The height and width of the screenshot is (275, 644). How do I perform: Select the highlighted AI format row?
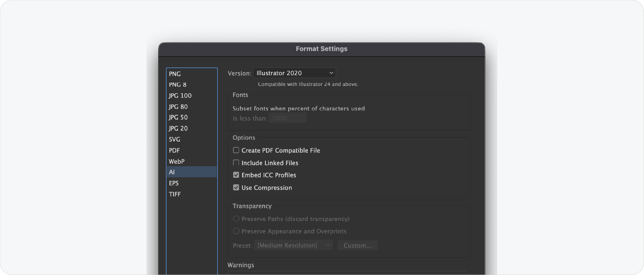[x=192, y=172]
